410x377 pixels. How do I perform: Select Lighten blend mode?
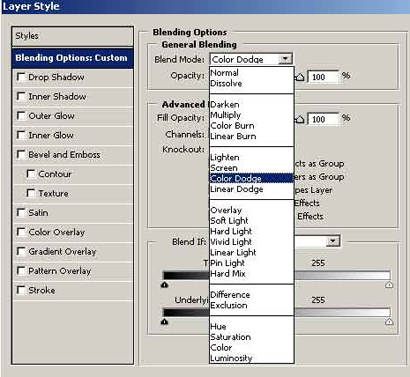(x=251, y=157)
